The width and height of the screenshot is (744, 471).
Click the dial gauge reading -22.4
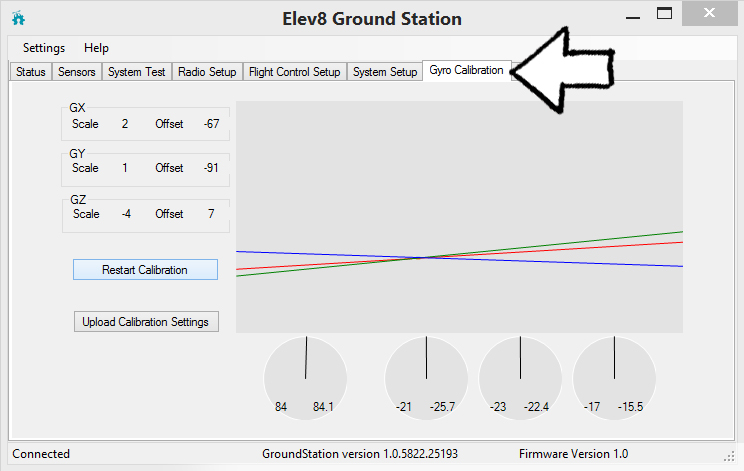[520, 377]
